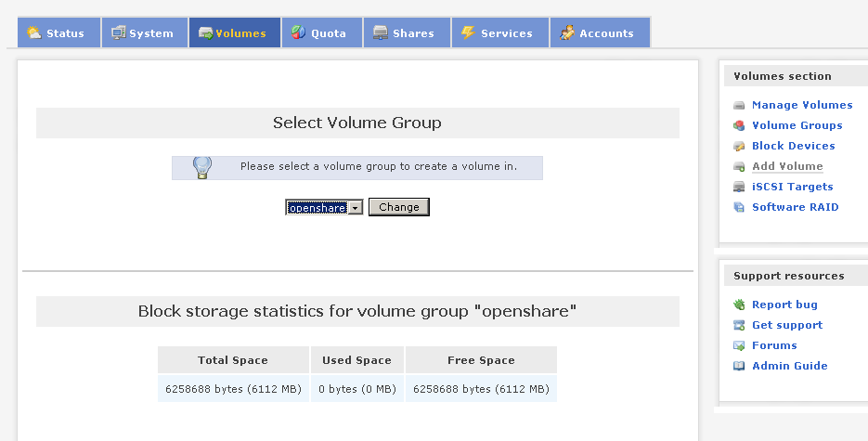Click the 'Please select a volume group' hint text
The image size is (868, 441).
tap(379, 166)
